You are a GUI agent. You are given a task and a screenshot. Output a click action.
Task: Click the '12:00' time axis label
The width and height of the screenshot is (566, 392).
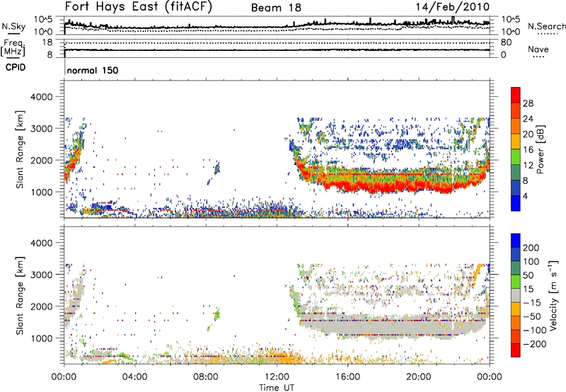coord(277,377)
